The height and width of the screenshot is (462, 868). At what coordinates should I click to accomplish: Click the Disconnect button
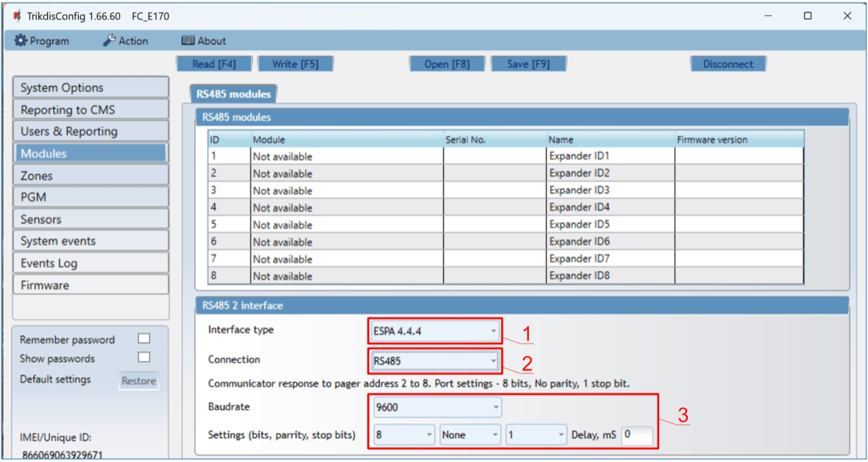[728, 64]
